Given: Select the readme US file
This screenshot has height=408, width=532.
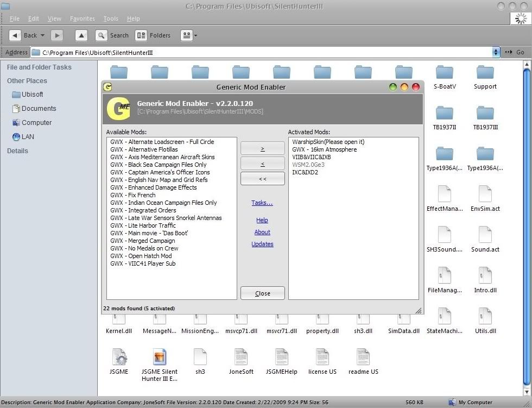Looking at the screenshot, I should point(363,357).
